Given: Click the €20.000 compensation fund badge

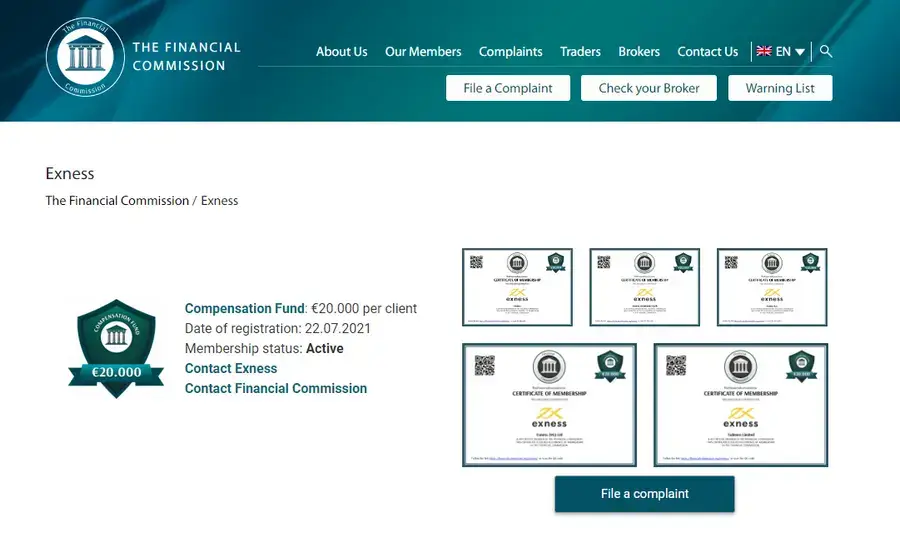Looking at the screenshot, I should tap(117, 348).
